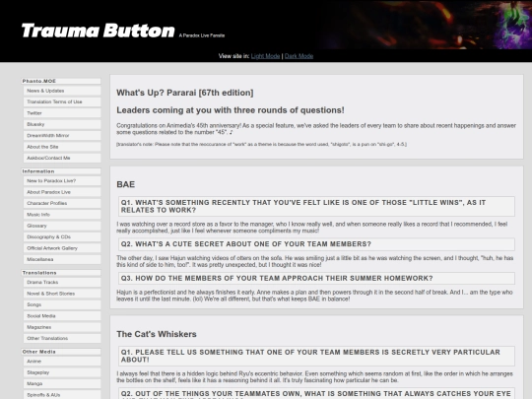This screenshot has width=532, height=399.
Task: Open Drama Tracks translations
Action: pyautogui.click(x=62, y=283)
